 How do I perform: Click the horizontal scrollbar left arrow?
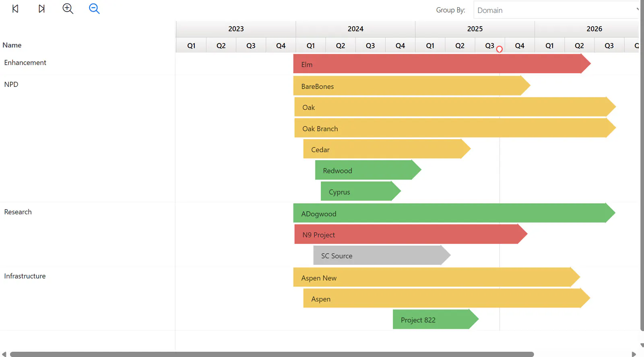(x=4, y=354)
